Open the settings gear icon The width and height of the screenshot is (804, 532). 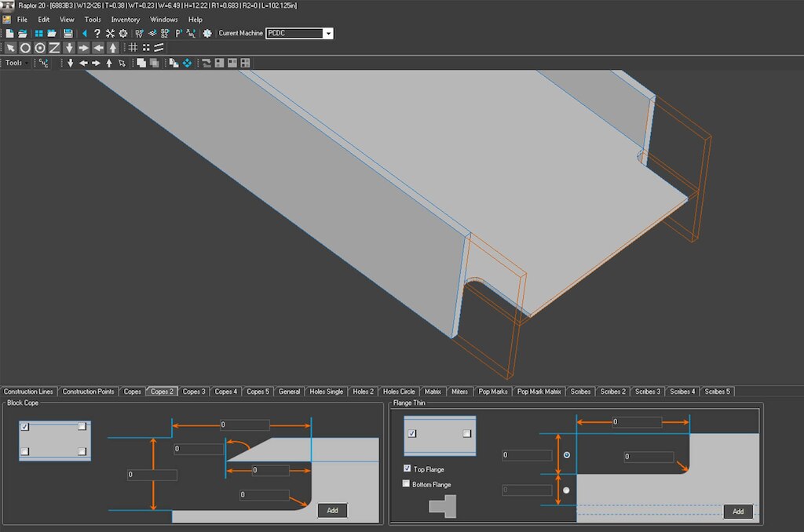pyautogui.click(x=123, y=33)
